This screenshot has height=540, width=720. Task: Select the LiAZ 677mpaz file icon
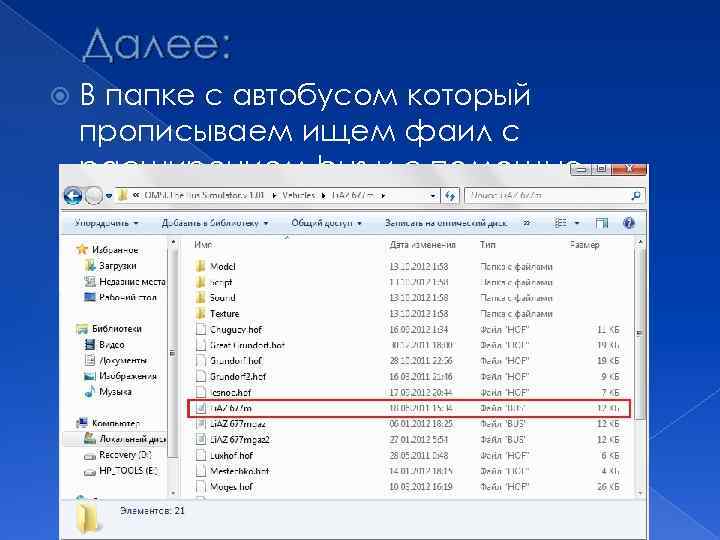tap(200, 424)
